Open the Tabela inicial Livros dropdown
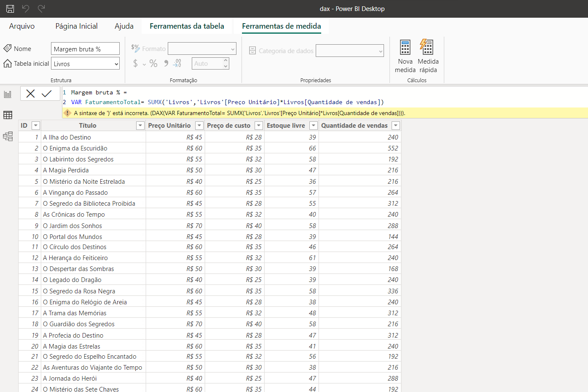This screenshot has height=392, width=588. click(x=85, y=64)
